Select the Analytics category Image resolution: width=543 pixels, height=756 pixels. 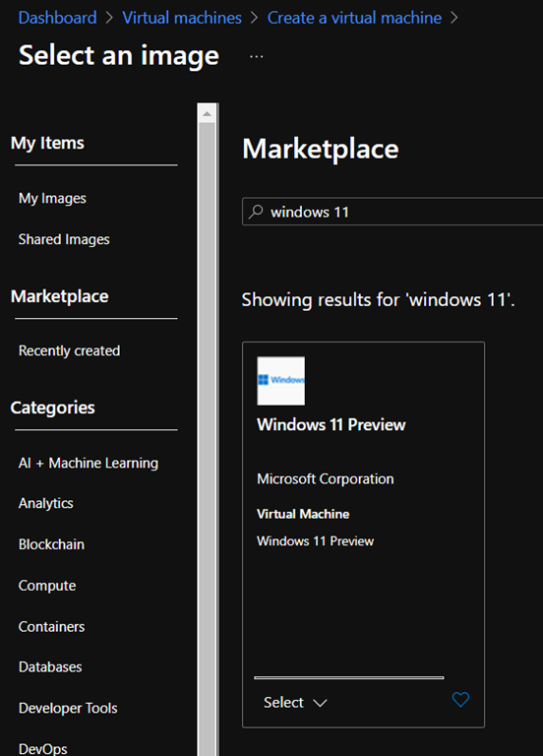click(x=46, y=503)
